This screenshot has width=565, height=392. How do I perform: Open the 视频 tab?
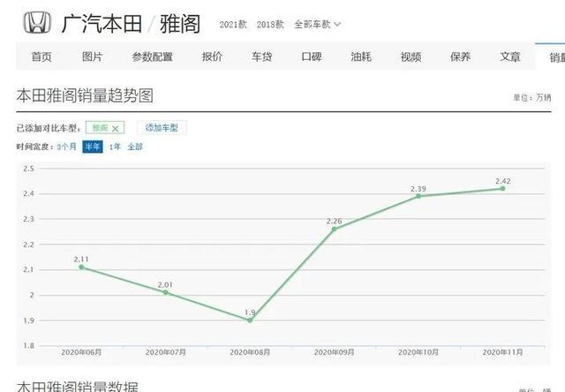tap(411, 57)
